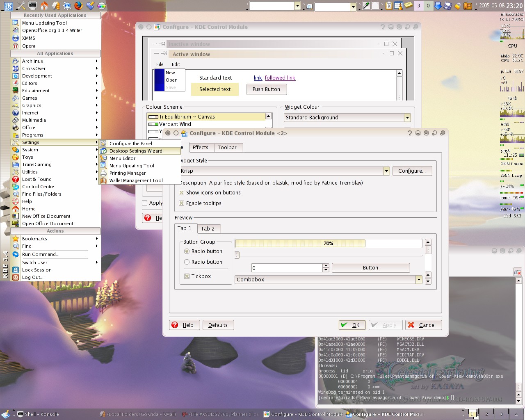Viewport: 525px width, 420px height.
Task: Click the Cancel button in front dialog
Action: click(423, 325)
